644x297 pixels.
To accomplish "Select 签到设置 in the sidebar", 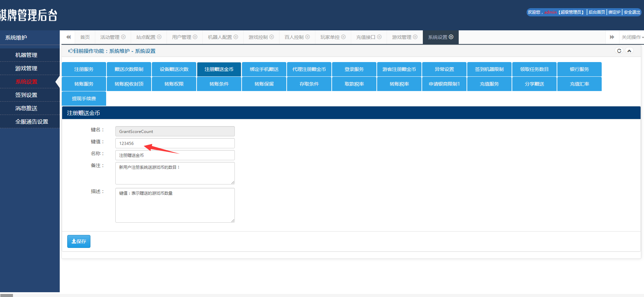I will (x=26, y=95).
